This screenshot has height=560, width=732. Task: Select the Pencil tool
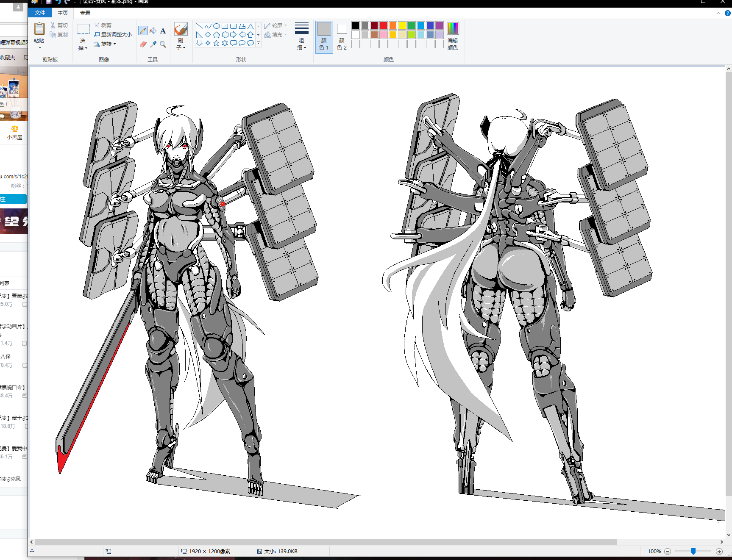click(143, 30)
